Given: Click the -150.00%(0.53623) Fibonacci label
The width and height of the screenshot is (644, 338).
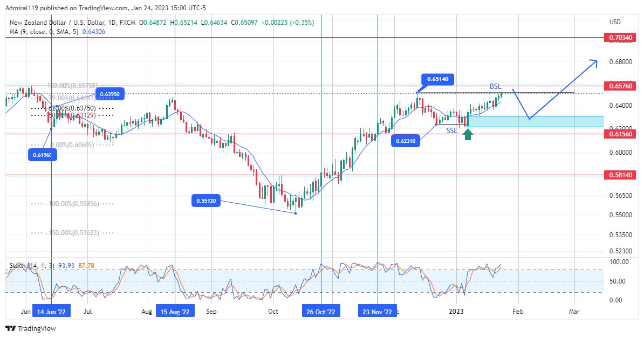Looking at the screenshot, I should click(x=72, y=233).
